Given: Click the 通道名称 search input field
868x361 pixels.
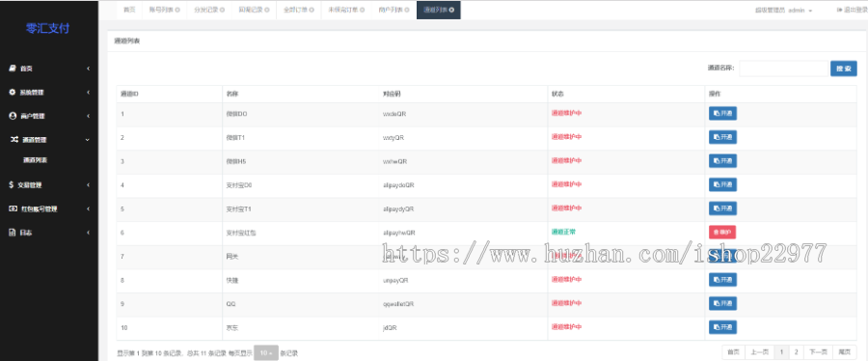Looking at the screenshot, I should 783,69.
